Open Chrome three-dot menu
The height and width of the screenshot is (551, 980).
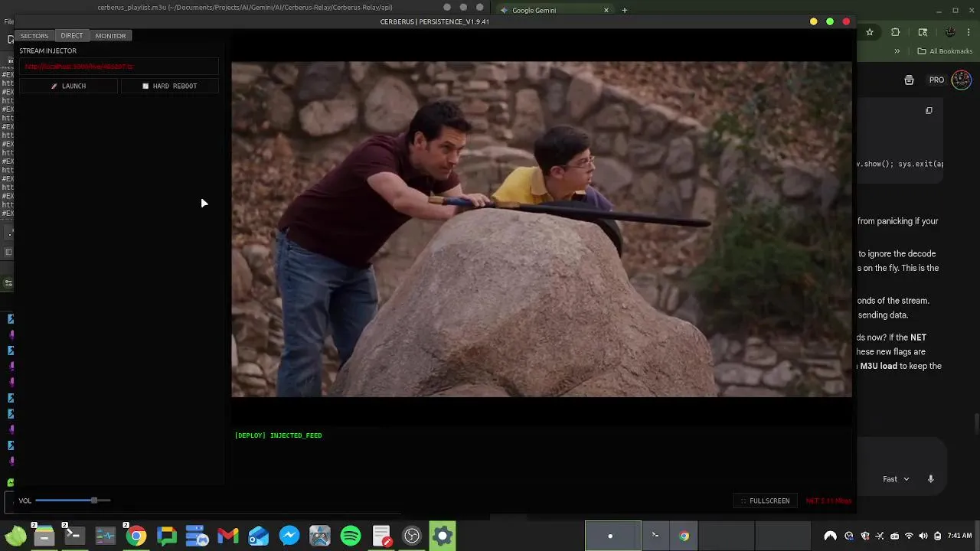click(x=969, y=32)
